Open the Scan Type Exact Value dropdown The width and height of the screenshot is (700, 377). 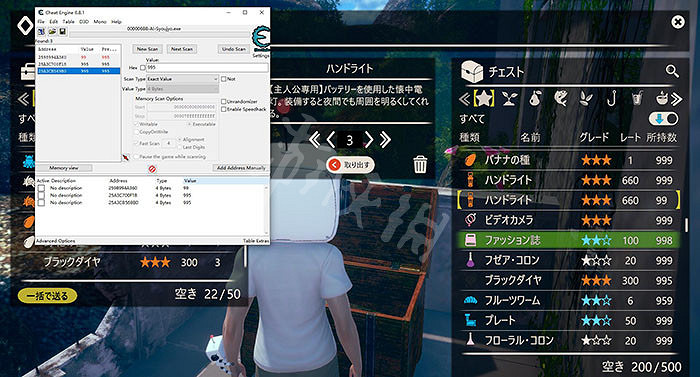click(x=182, y=79)
